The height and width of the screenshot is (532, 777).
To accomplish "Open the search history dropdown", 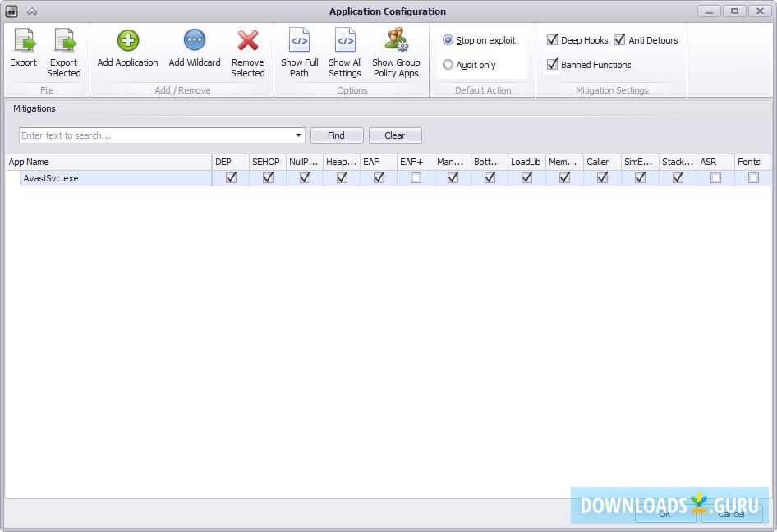I will 300,135.
